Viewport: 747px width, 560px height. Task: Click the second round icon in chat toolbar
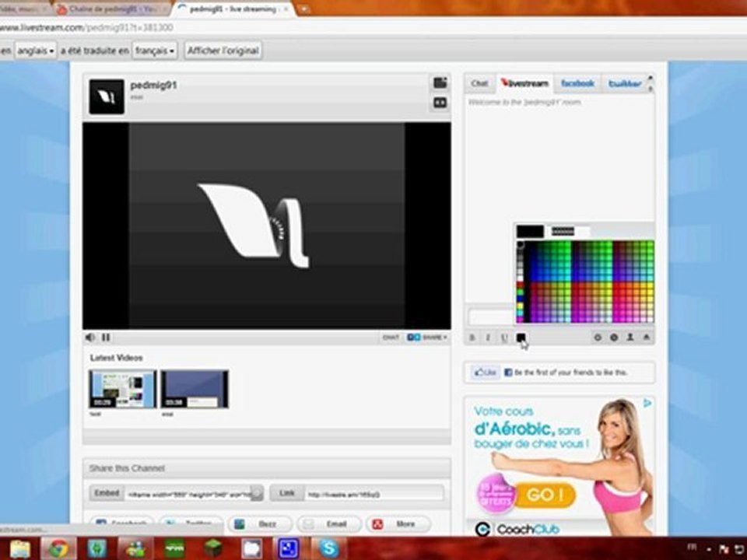point(614,337)
